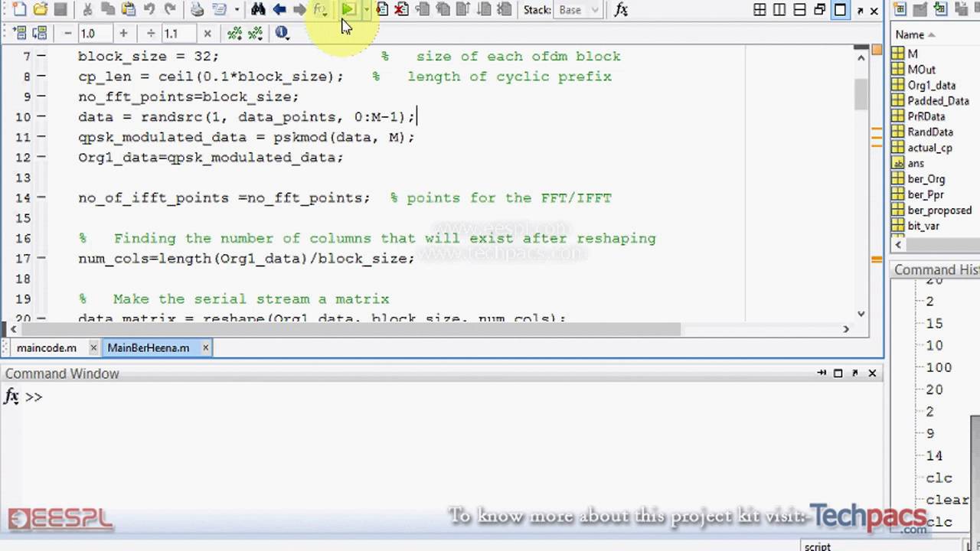Sort Workspace by the Name column header

pos(915,34)
